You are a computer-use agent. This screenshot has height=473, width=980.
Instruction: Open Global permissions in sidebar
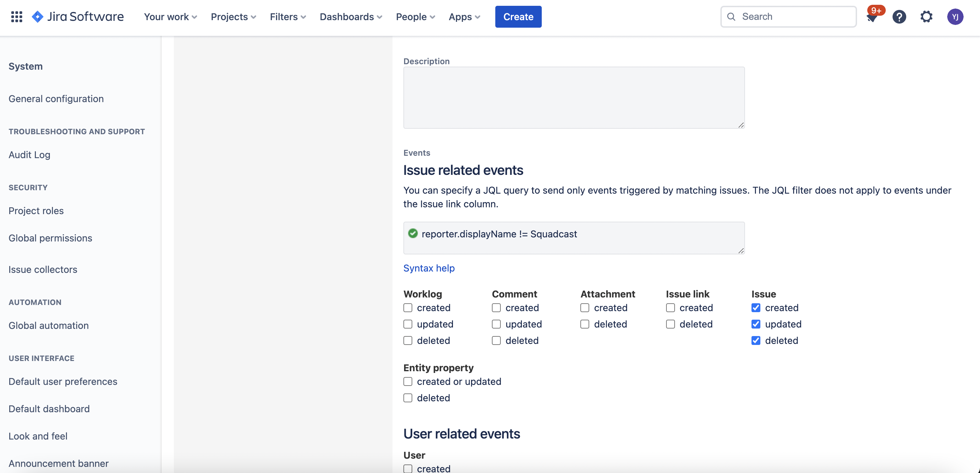point(50,238)
